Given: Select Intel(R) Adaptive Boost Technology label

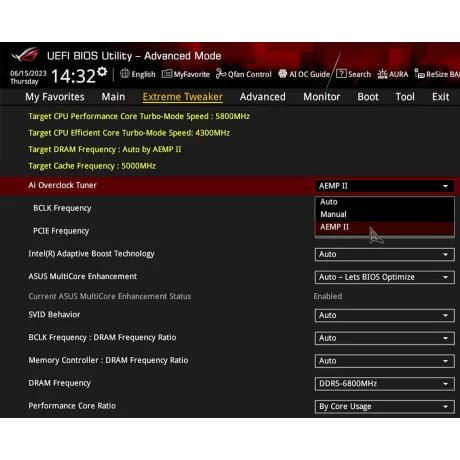Looking at the screenshot, I should (91, 254).
